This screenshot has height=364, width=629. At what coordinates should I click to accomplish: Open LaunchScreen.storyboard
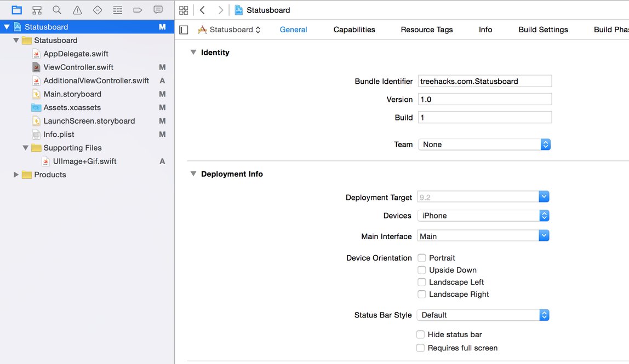pos(89,121)
